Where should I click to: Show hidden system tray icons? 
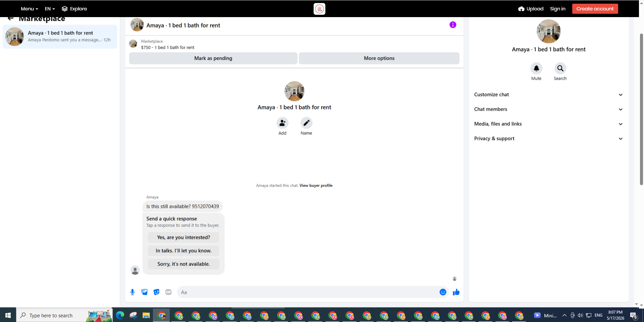565,315
